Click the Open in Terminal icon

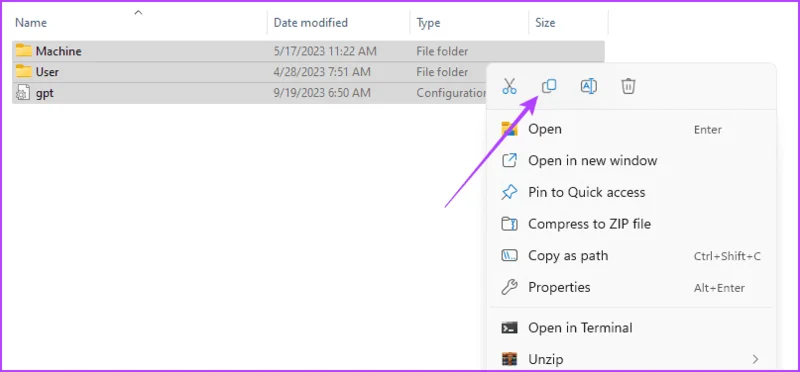(509, 328)
